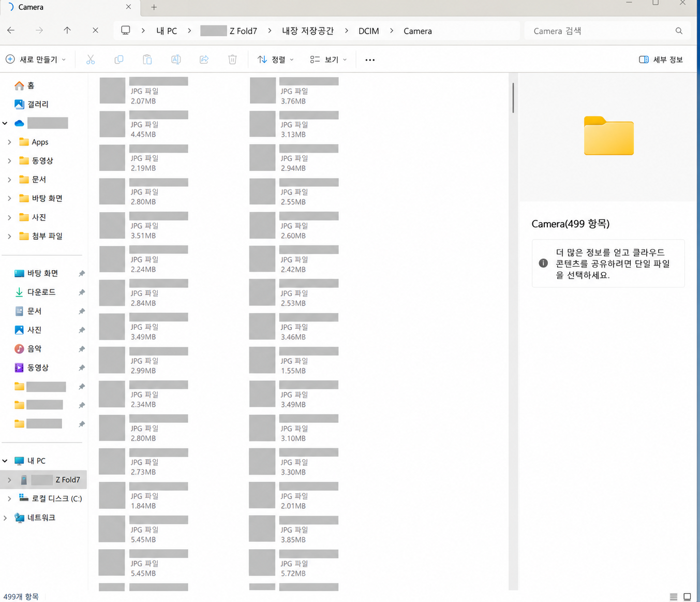The height and width of the screenshot is (602, 700).
Task: Expand the 로컬 디스크 (C:) node
Action: (9, 498)
